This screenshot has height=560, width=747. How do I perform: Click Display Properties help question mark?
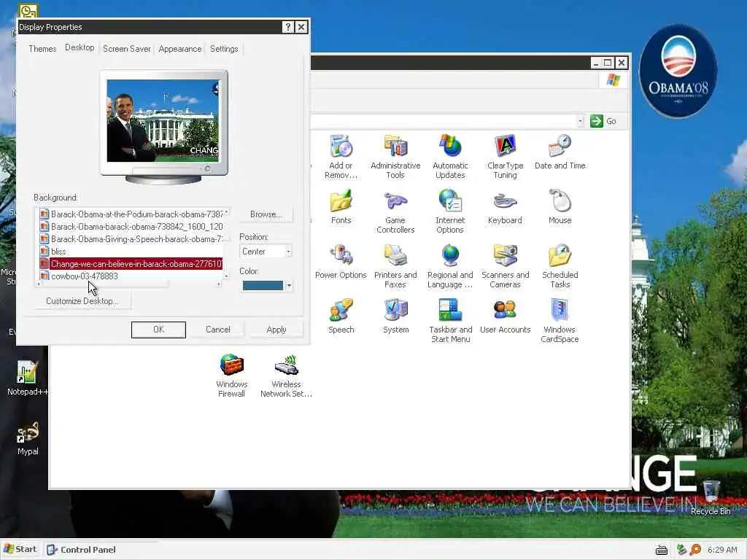287,27
